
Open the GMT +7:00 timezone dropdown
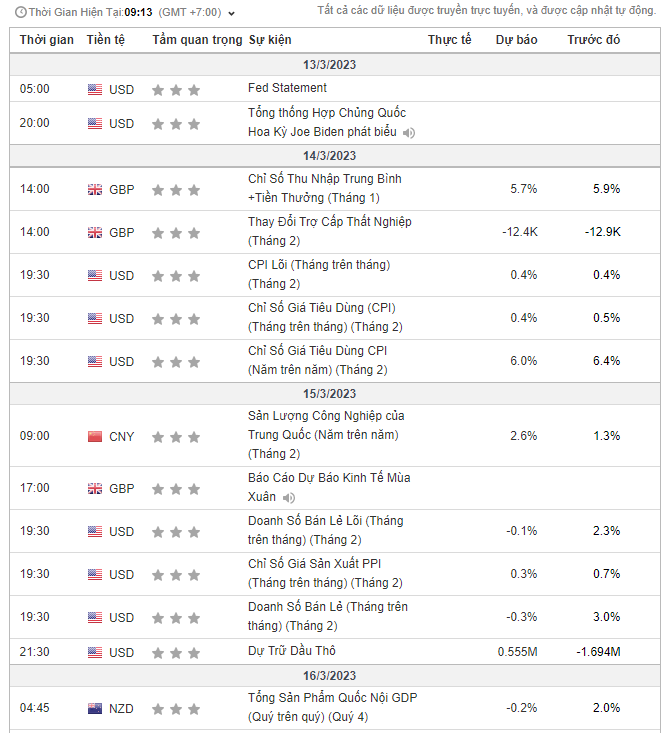[232, 14]
